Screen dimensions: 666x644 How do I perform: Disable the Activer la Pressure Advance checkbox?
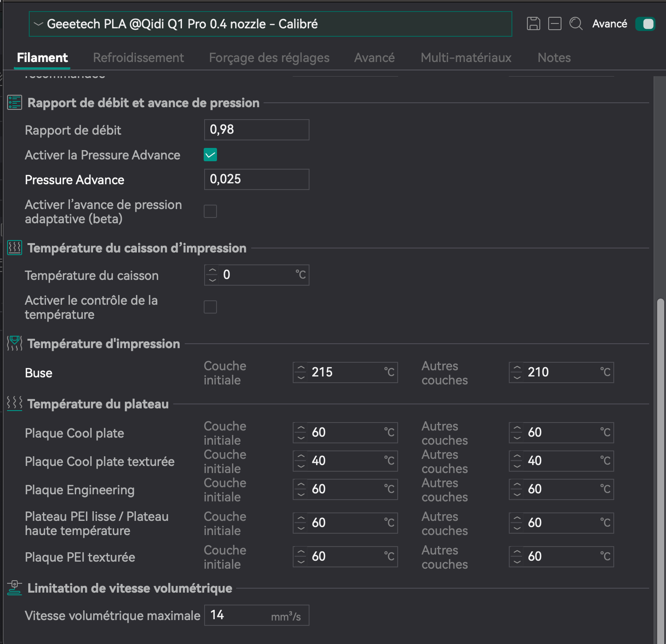click(x=210, y=155)
